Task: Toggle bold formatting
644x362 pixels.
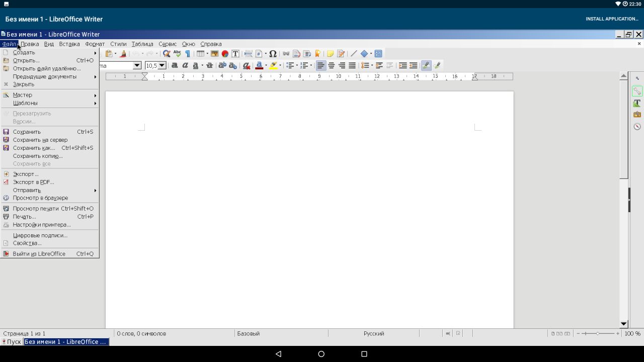Action: (175, 65)
